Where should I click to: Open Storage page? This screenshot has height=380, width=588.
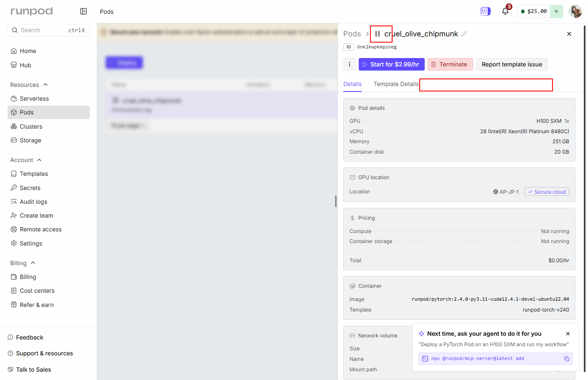(48, 140)
